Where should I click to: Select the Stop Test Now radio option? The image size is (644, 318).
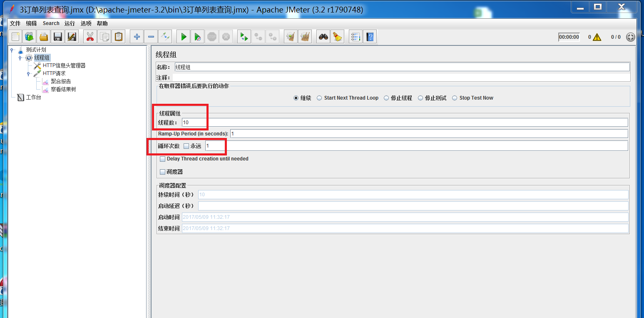(455, 98)
